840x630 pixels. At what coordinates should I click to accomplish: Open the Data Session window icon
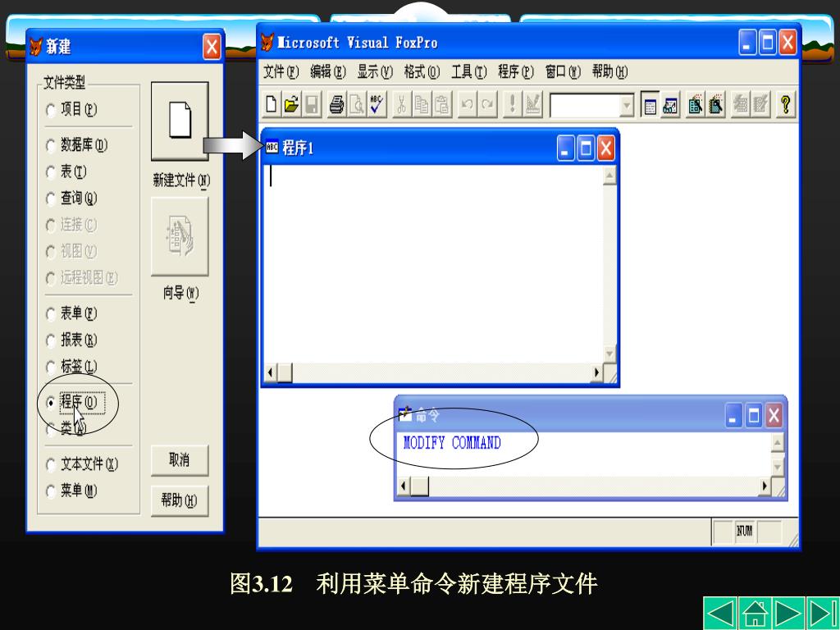[x=670, y=104]
